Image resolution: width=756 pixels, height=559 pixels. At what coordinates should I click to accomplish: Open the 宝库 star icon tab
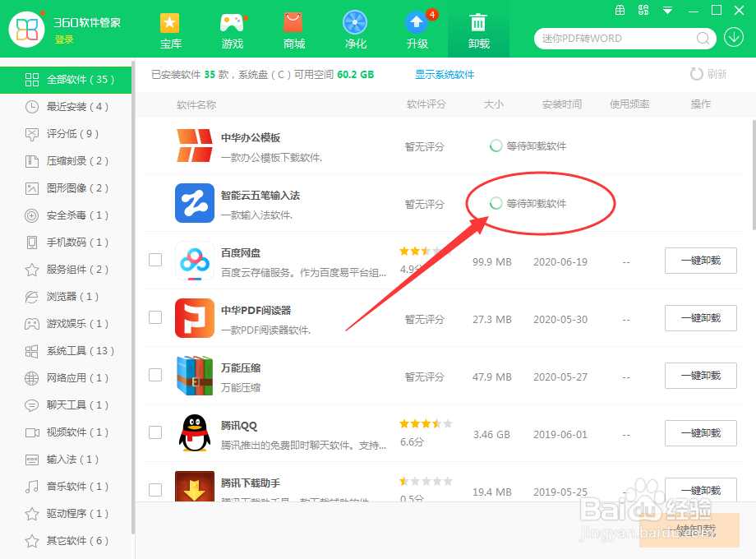tap(170, 31)
